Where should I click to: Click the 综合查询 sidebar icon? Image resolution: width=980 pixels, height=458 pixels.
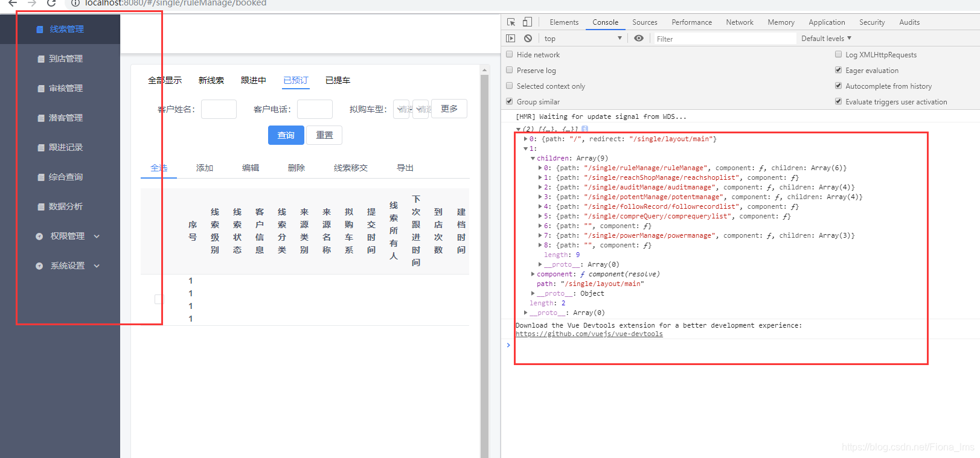click(40, 177)
